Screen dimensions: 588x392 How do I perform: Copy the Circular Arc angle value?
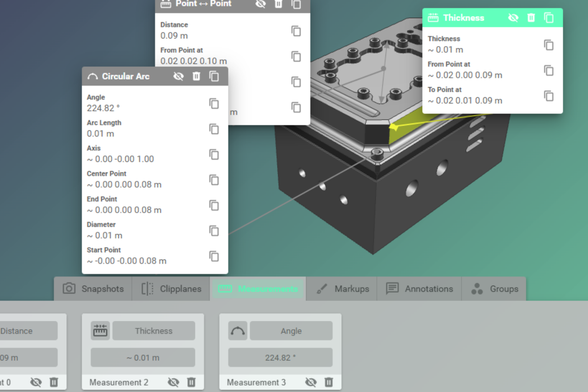214,103
